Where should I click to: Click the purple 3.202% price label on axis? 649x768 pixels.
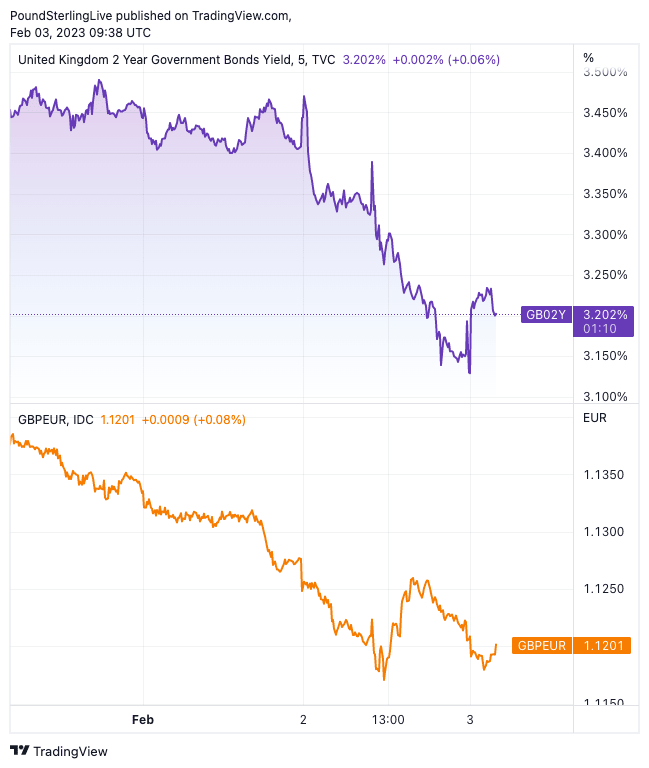603,314
